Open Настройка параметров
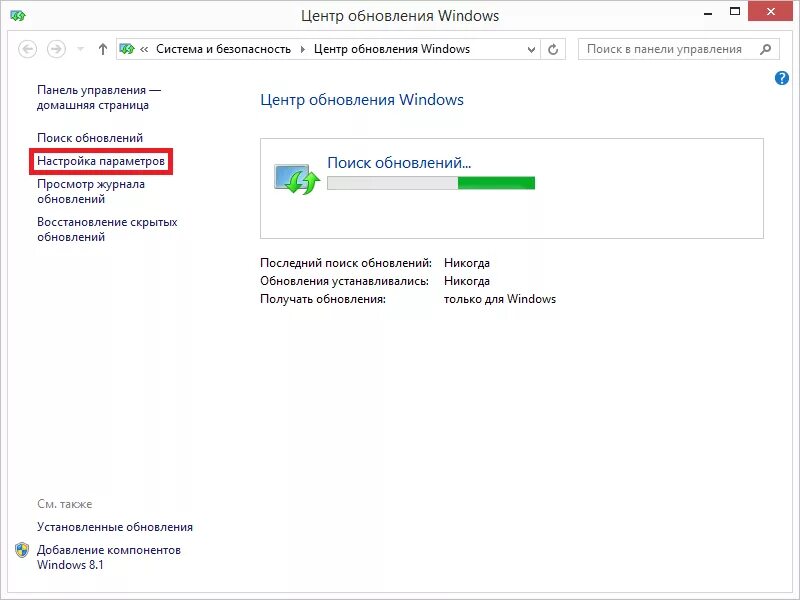 click(101, 161)
